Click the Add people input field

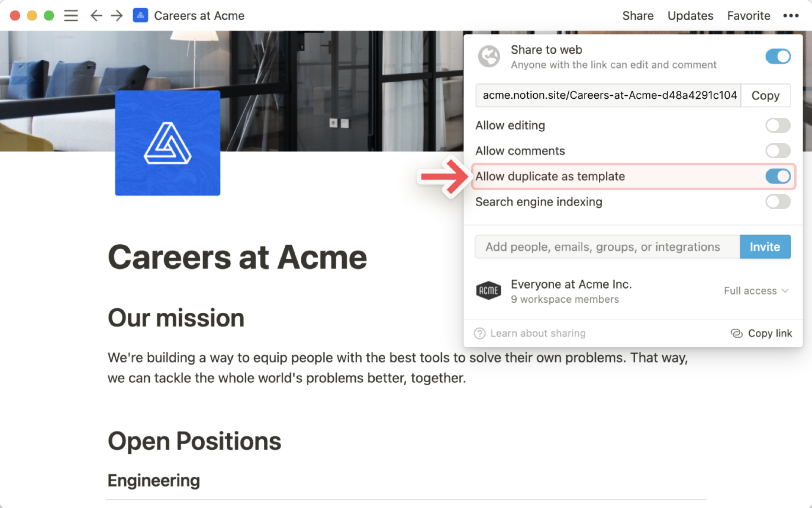pos(606,246)
